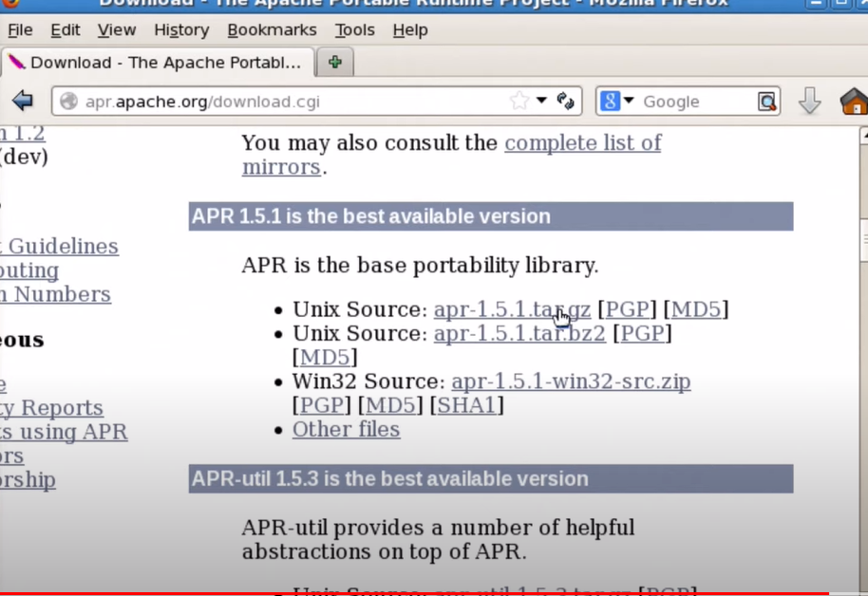Download apr-1.5.1.tar.gz Unix source
Screen dimensions: 868x596
512,309
